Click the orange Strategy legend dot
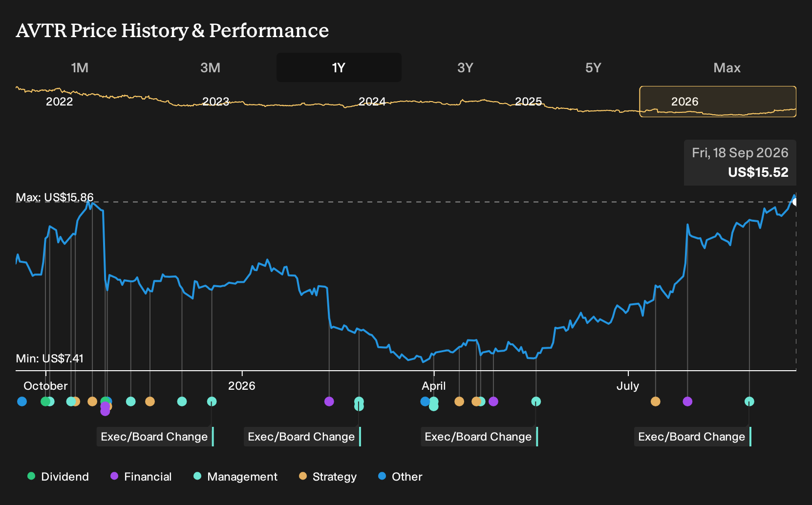812x505 pixels. pos(303,476)
